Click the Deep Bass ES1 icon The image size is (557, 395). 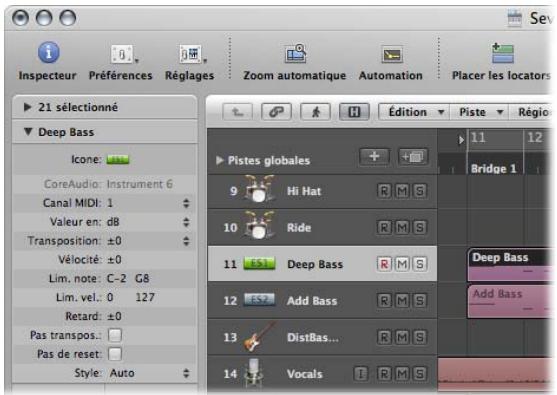click(x=259, y=264)
